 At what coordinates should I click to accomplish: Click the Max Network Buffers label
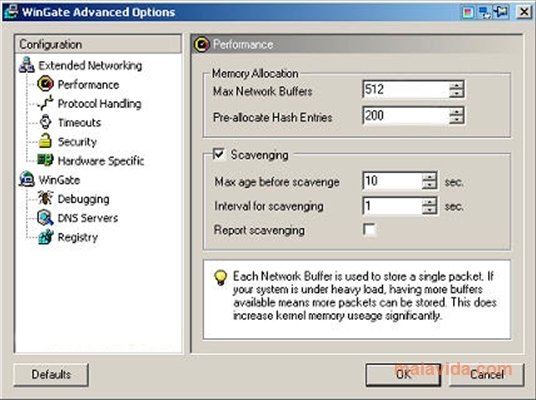[x=263, y=91]
